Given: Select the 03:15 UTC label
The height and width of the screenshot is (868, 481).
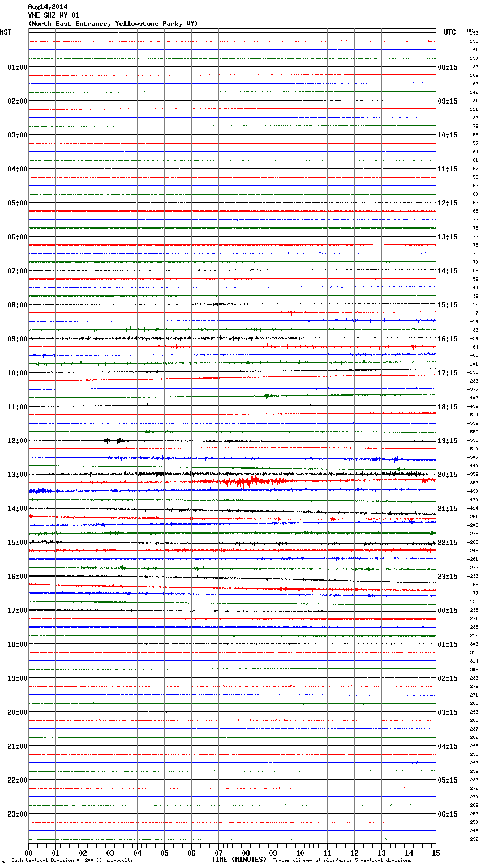Looking at the screenshot, I should [x=448, y=712].
